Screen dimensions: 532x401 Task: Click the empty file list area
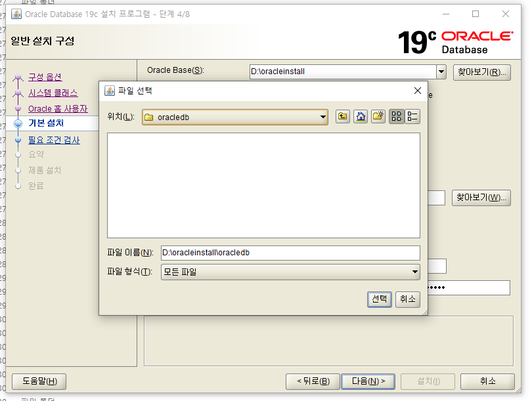click(263, 186)
